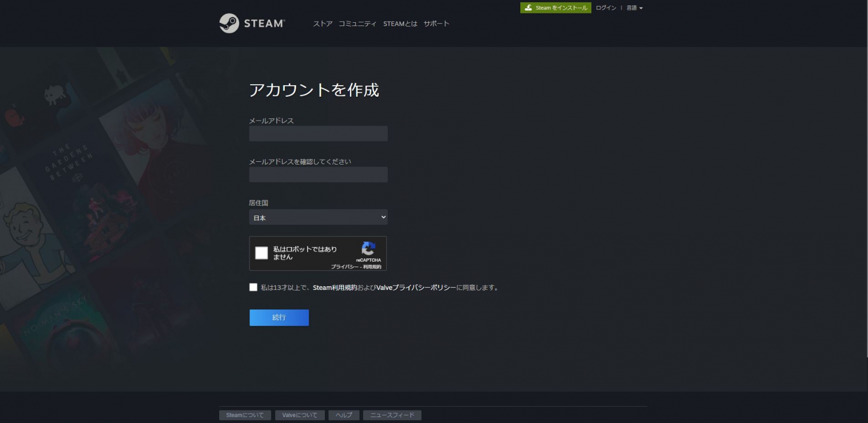Click the Steamについて footer button
The width and height of the screenshot is (868, 423).
click(245, 415)
